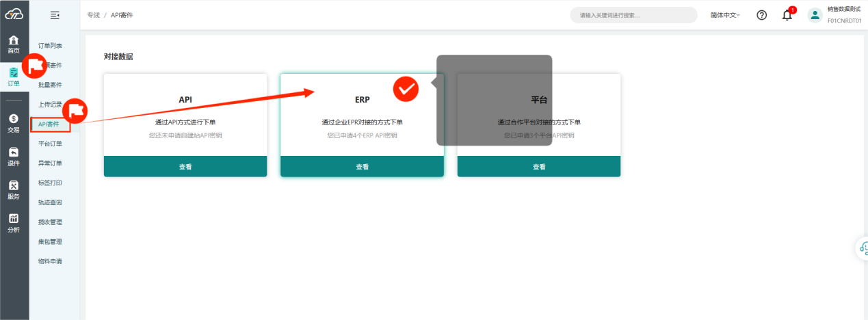Select 集包管理 menu item
The height and width of the screenshot is (320, 868).
50,241
